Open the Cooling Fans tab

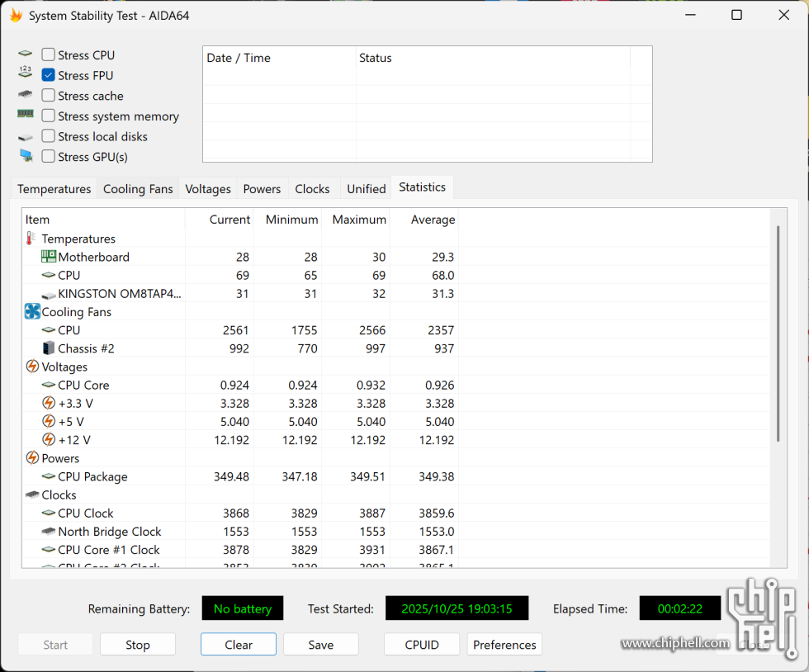(138, 189)
